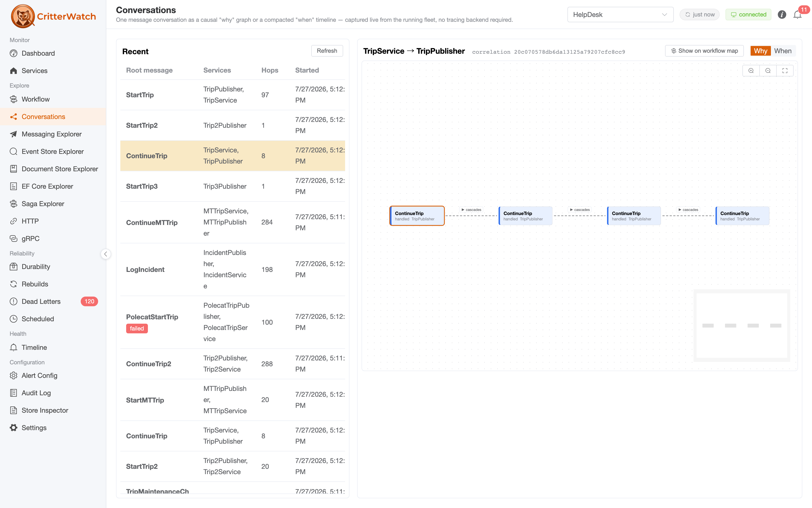Open the Dashboard gauge icon
812x508 pixels.
coord(14,53)
